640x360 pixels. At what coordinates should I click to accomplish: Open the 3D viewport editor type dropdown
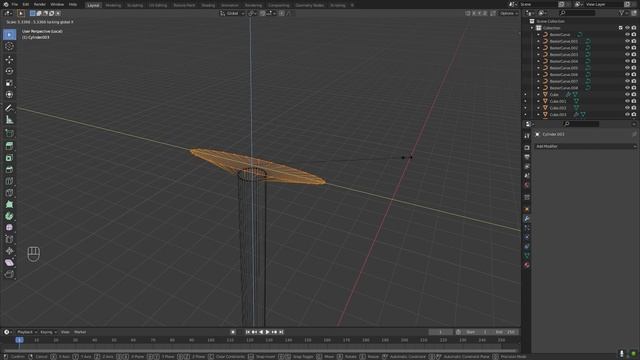click(8, 13)
